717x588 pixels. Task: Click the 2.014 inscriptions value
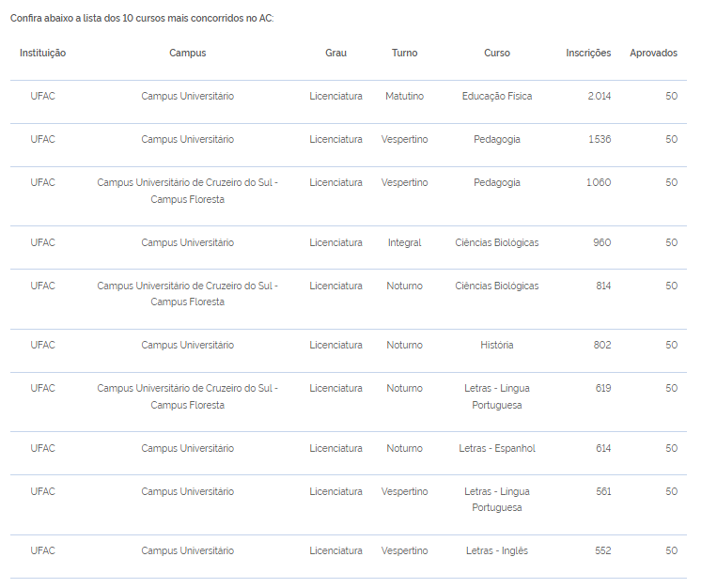click(599, 97)
